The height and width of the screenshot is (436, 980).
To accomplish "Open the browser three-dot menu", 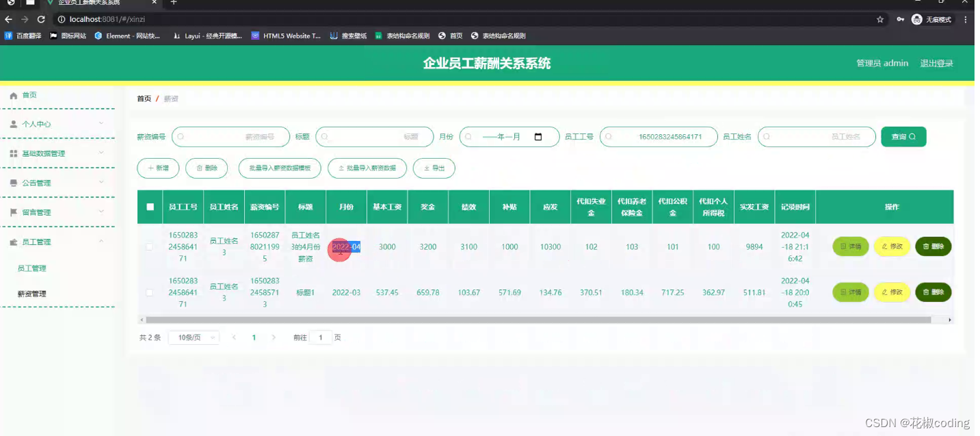I will [x=966, y=20].
